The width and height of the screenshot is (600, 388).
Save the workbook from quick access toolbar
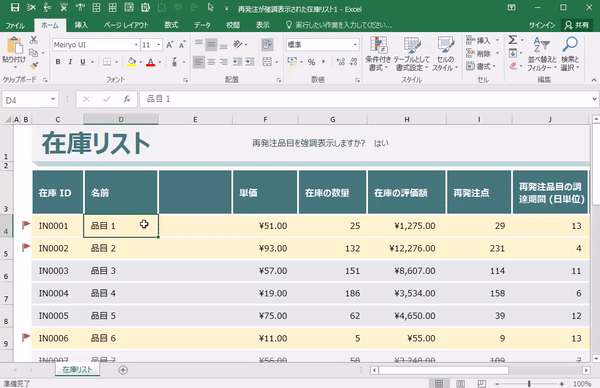(x=15, y=7)
